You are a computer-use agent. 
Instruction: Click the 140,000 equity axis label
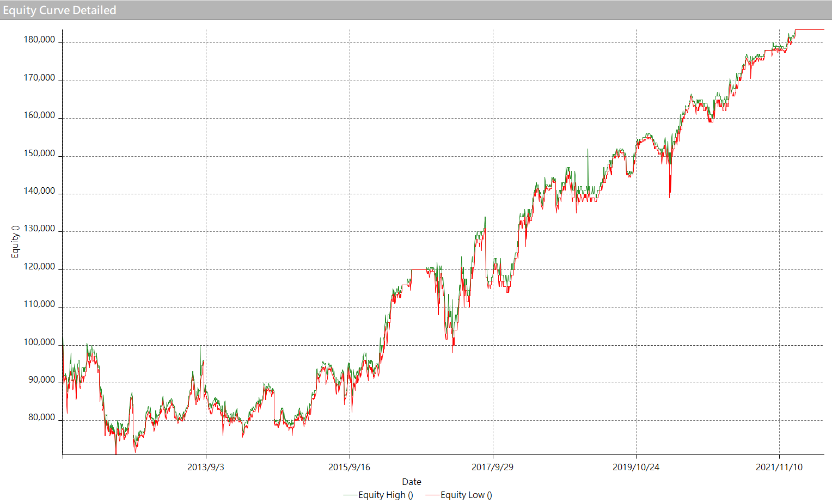39,191
